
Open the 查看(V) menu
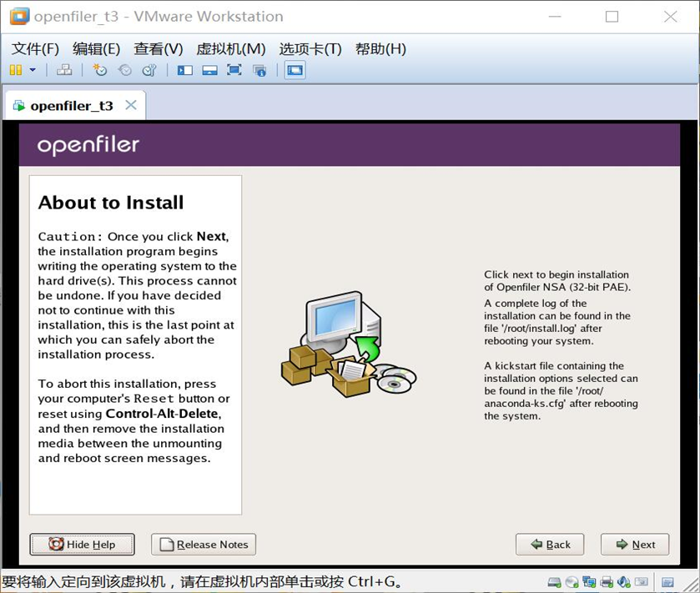coord(159,48)
